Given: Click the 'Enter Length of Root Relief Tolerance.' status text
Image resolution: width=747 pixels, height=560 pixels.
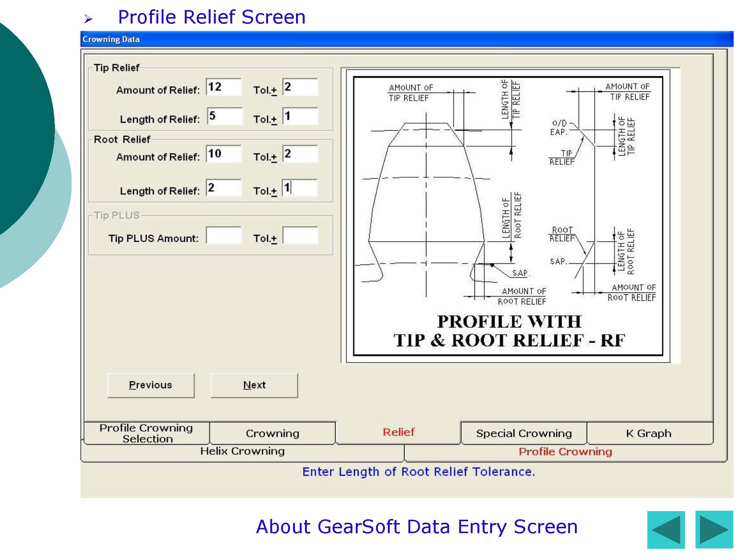Looking at the screenshot, I should [418, 472].
